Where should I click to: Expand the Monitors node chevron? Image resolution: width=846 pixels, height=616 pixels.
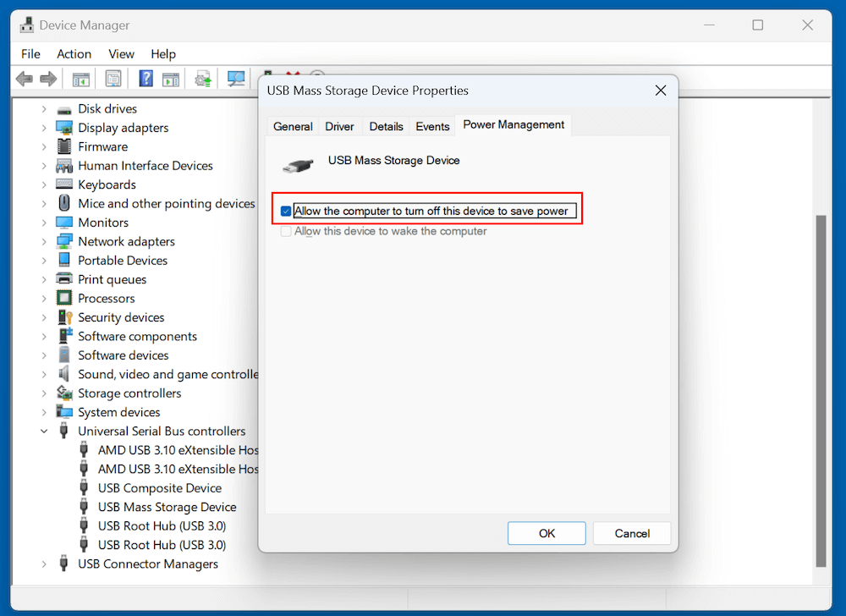point(44,223)
